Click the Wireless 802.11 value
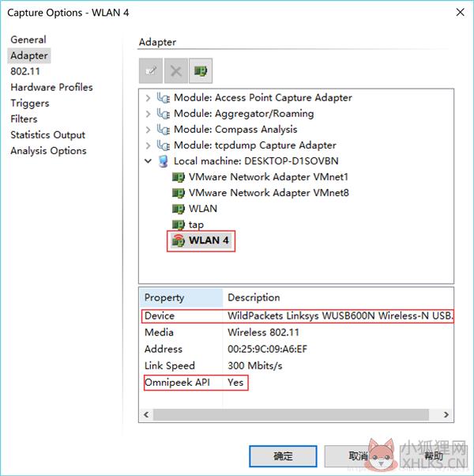This screenshot has width=474, height=476. 263,332
